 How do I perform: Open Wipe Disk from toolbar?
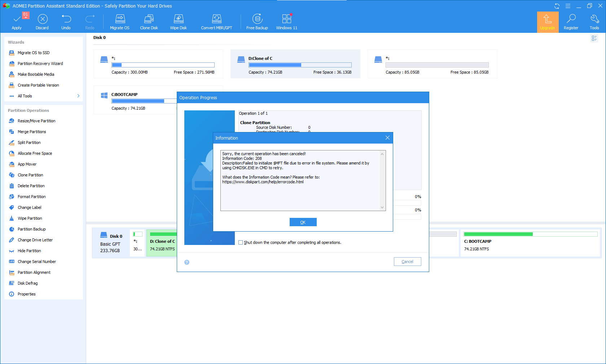pyautogui.click(x=179, y=22)
